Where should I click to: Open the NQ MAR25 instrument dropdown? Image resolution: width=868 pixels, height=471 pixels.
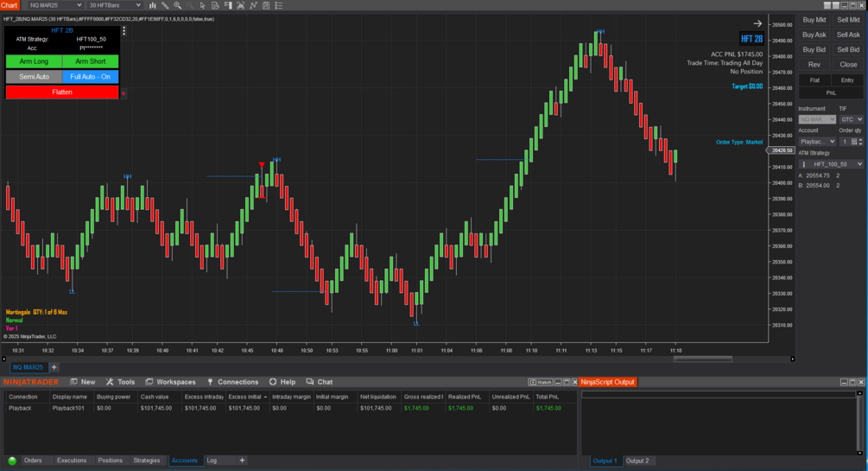[x=55, y=5]
